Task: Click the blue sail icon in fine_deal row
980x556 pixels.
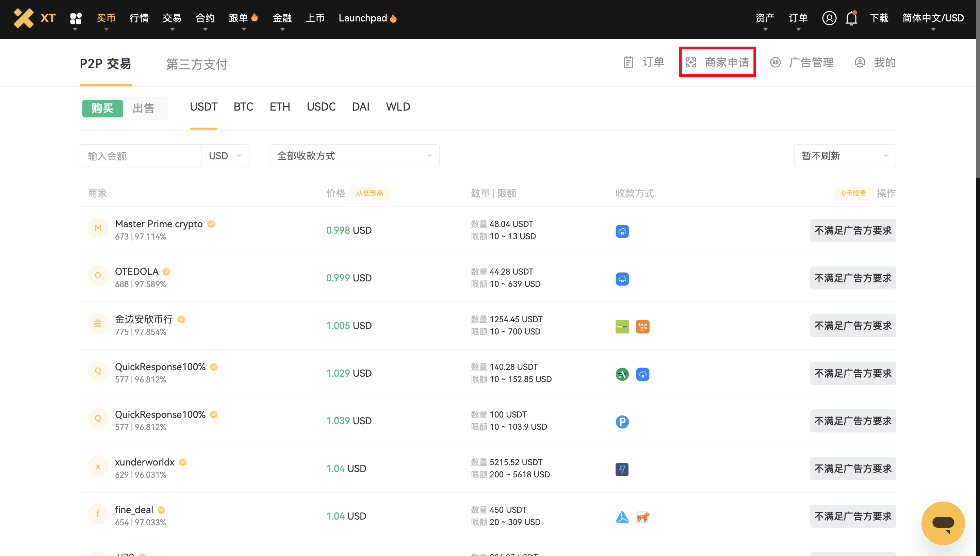Action: point(622,517)
